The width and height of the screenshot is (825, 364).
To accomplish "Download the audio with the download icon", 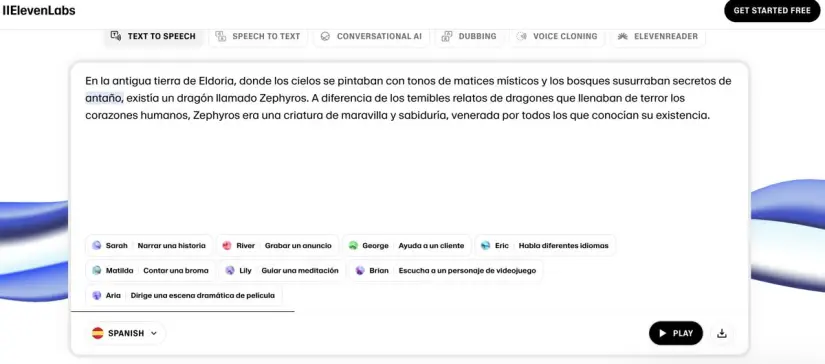I will 722,333.
